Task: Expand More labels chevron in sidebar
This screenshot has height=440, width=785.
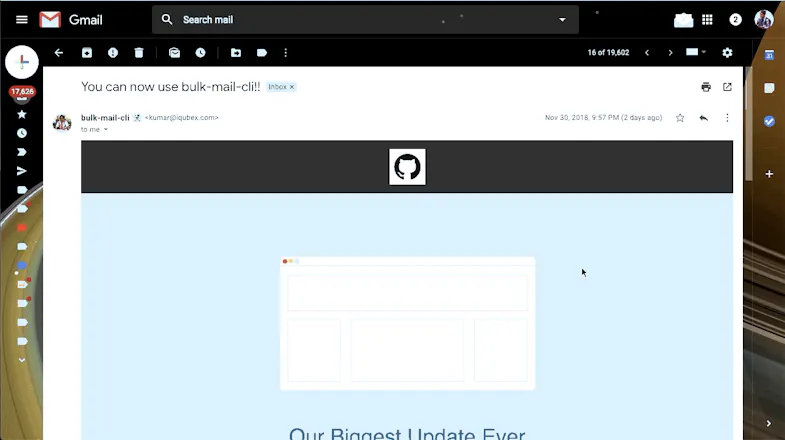Action: click(x=22, y=360)
